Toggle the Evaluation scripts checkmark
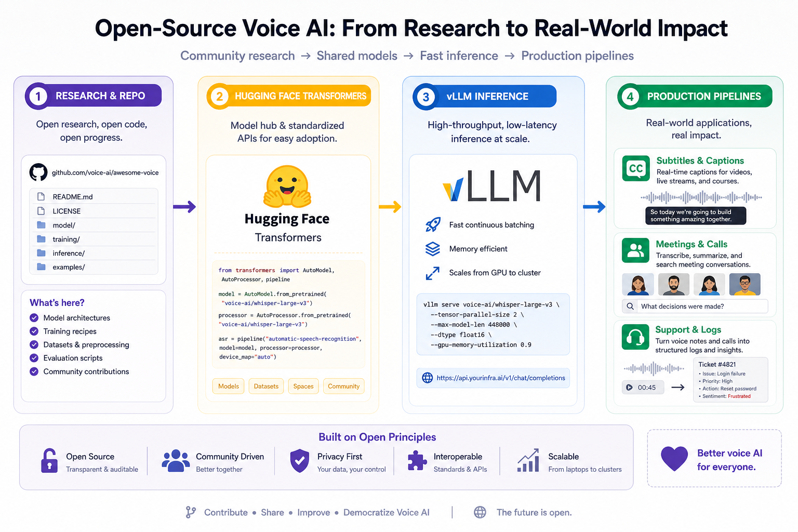This screenshot has height=532, width=798. click(x=34, y=358)
